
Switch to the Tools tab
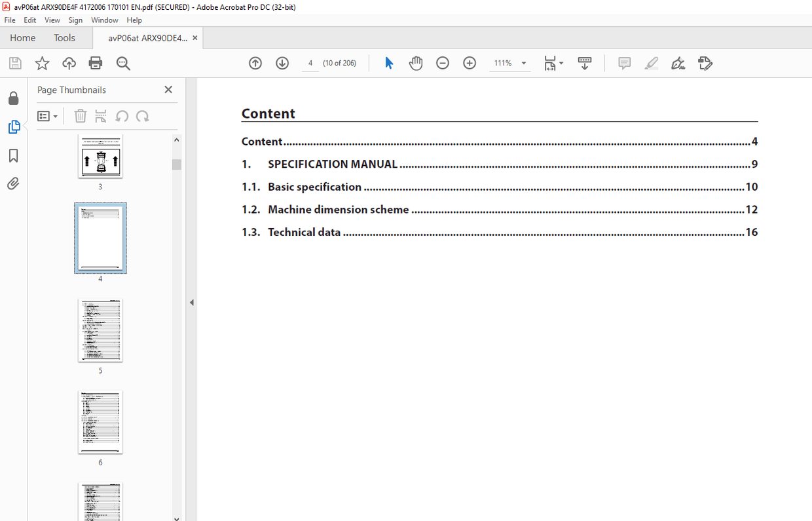[64, 38]
